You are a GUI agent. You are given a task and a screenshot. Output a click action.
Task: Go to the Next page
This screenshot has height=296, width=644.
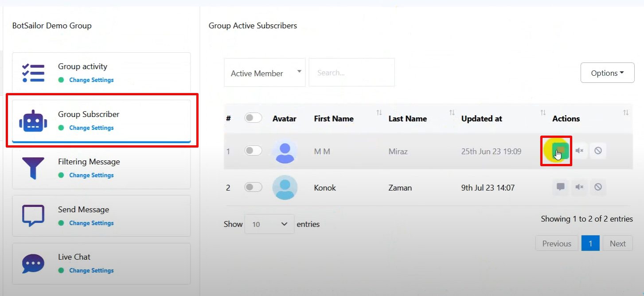(x=617, y=244)
